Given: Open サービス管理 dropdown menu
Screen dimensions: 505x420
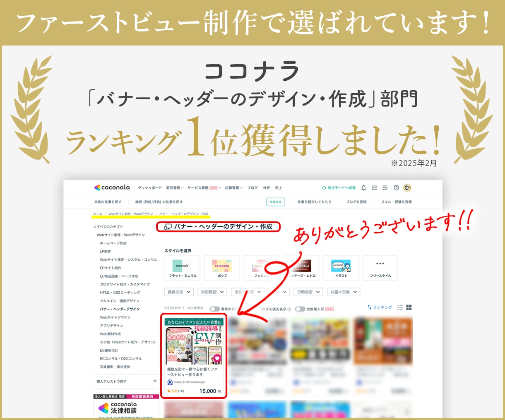Looking at the screenshot, I should tap(204, 188).
